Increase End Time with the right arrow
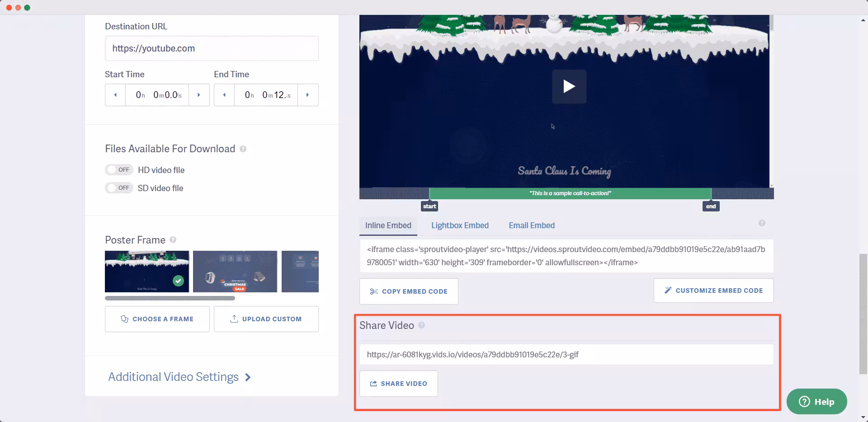This screenshot has height=422, width=868. click(x=308, y=95)
